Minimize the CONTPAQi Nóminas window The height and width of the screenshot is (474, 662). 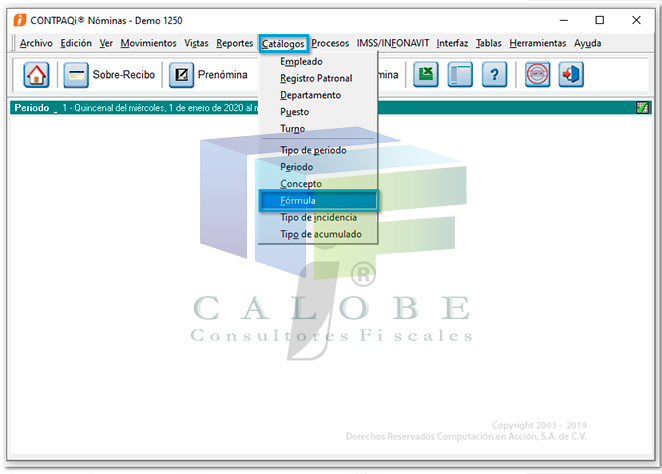[x=564, y=20]
